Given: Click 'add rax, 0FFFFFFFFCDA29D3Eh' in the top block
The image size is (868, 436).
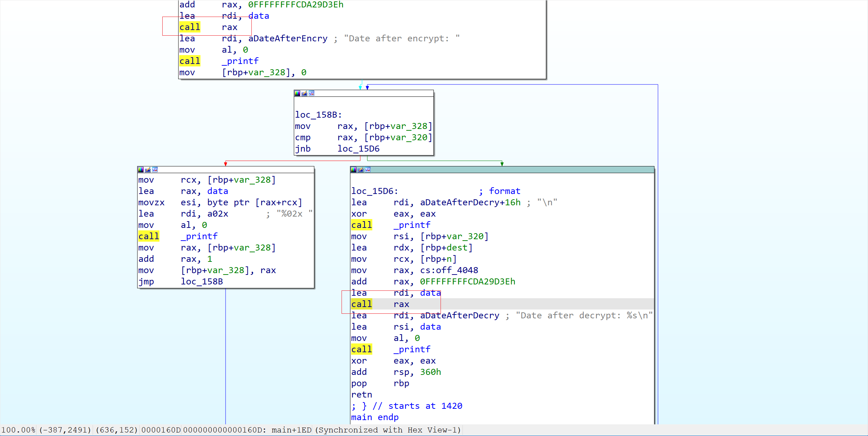Looking at the screenshot, I should click(x=261, y=5).
